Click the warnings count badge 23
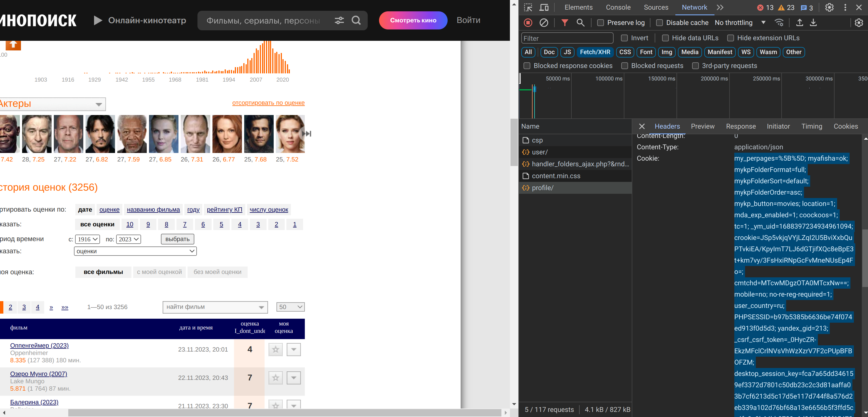The width and height of the screenshot is (868, 417). coord(786,7)
